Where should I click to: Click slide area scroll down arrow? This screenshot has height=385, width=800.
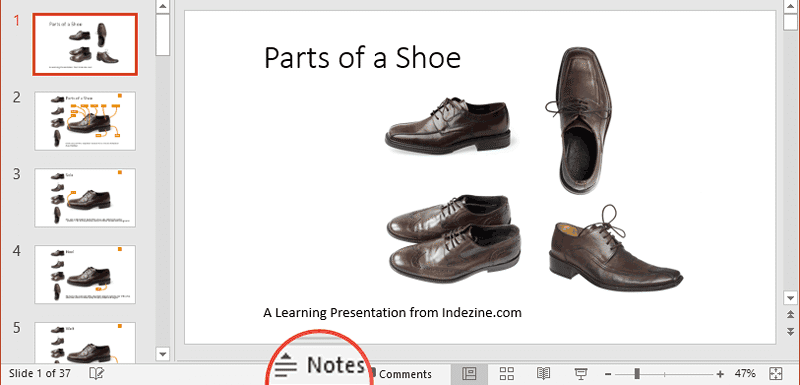point(790,298)
